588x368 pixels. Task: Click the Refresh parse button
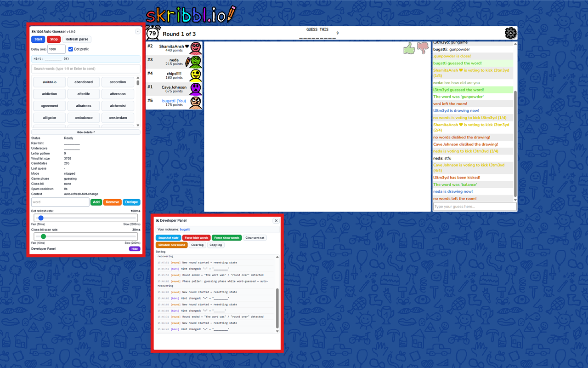(77, 39)
